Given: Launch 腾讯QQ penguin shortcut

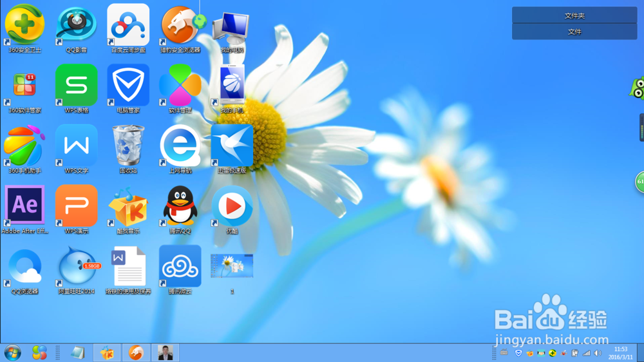Looking at the screenshot, I should [180, 209].
